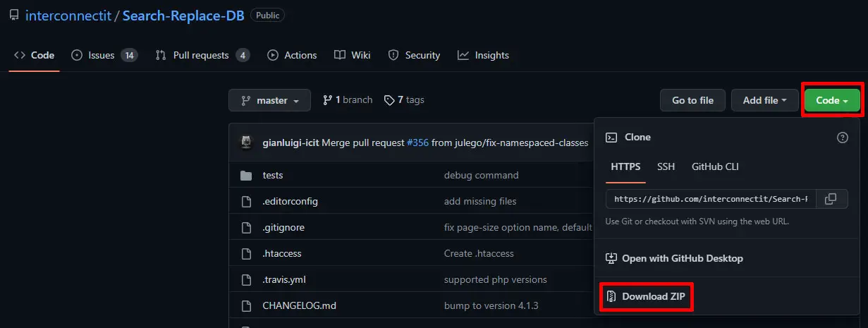Open the interconnectit owner link
This screenshot has width=868, height=328.
[x=68, y=16]
